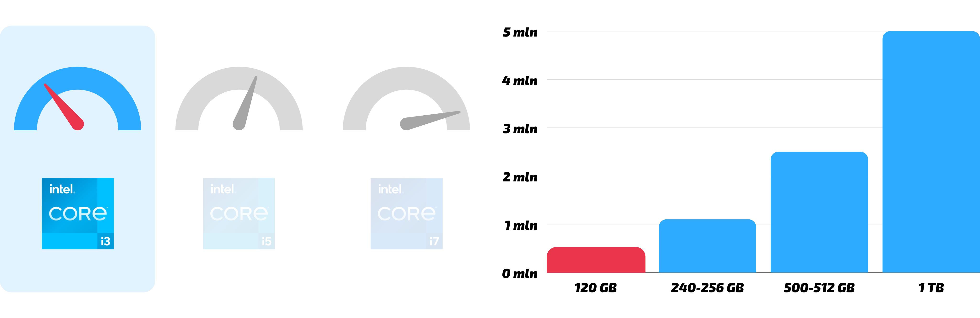Screen dimensions: 980x318
Task: Click the 5 mln axis label
Action: [520, 33]
